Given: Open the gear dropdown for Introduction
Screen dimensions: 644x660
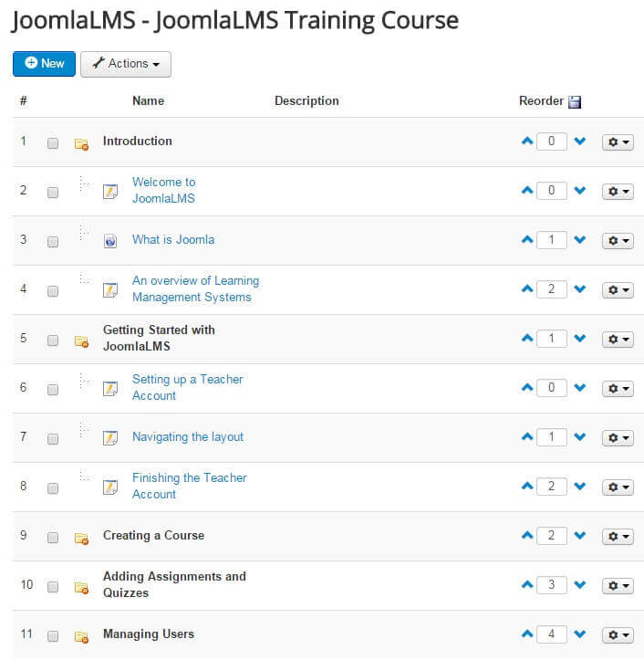Looking at the screenshot, I should (618, 142).
